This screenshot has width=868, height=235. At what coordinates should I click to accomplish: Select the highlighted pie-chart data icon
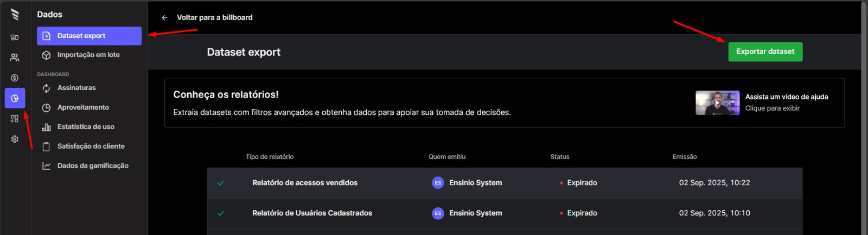click(x=15, y=98)
